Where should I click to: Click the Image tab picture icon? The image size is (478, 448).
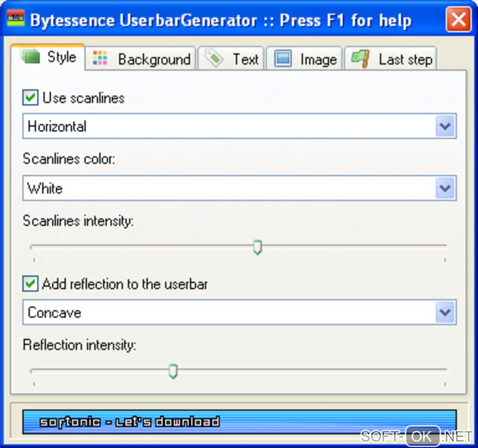coord(283,59)
